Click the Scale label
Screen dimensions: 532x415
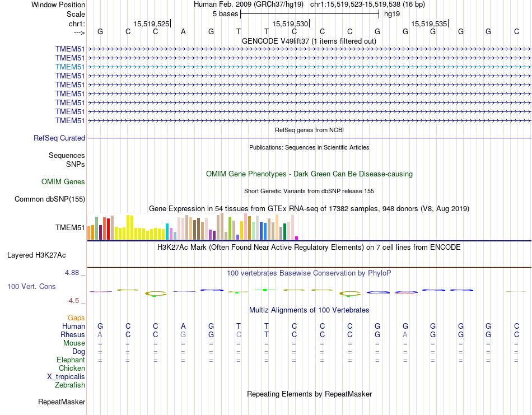click(76, 14)
